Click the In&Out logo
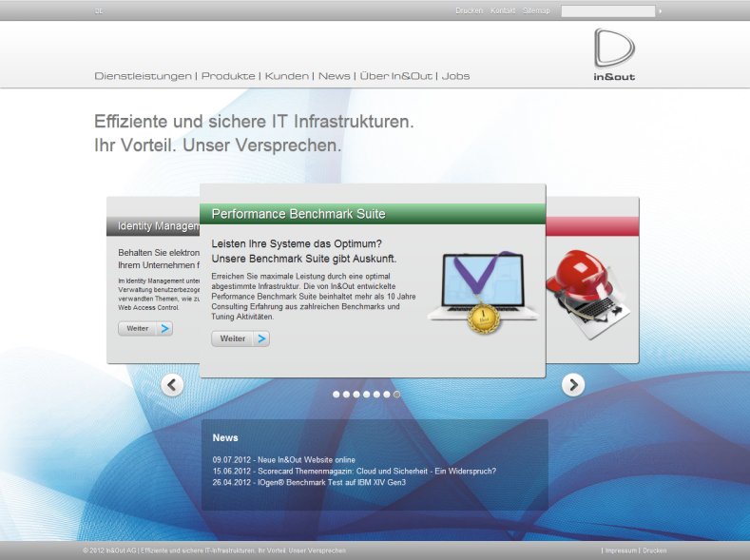Viewport: 750px width, 560px height. tap(614, 54)
